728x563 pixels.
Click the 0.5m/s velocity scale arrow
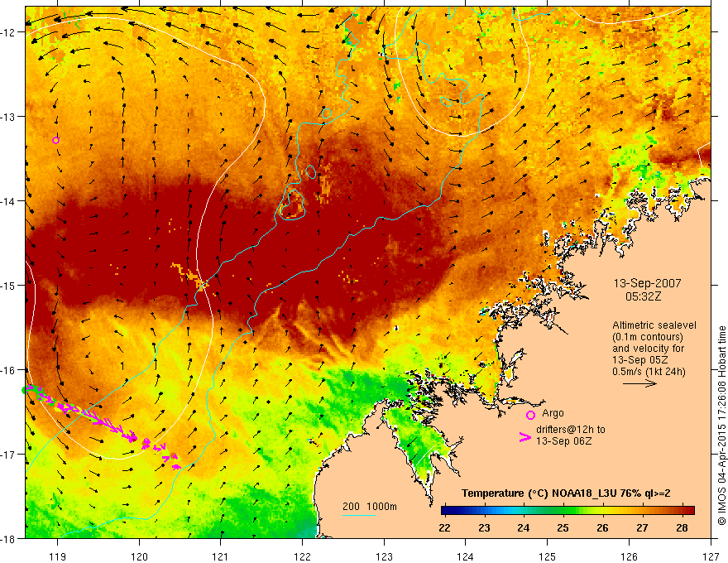[639, 383]
